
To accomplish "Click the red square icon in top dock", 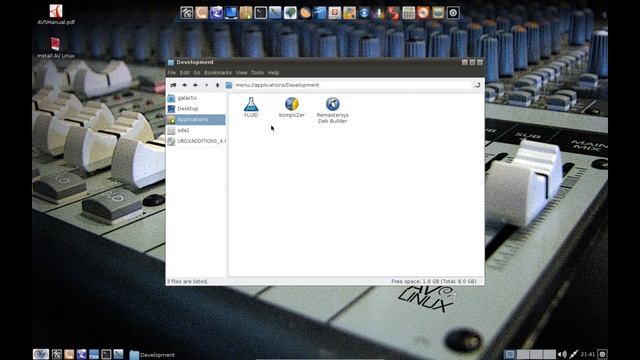I will pos(334,13).
